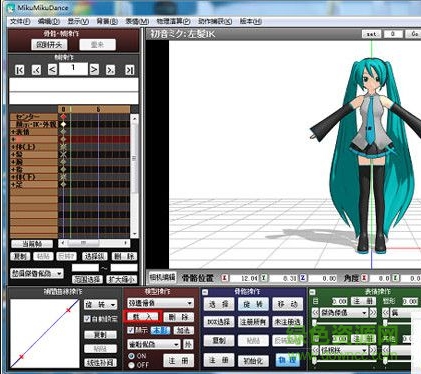Click the 初始化 button in bone panel

point(253,360)
